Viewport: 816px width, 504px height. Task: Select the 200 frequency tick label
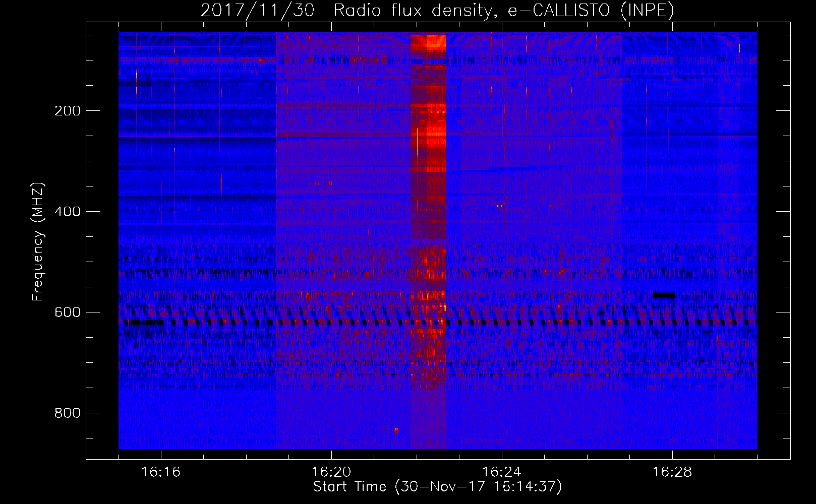68,111
